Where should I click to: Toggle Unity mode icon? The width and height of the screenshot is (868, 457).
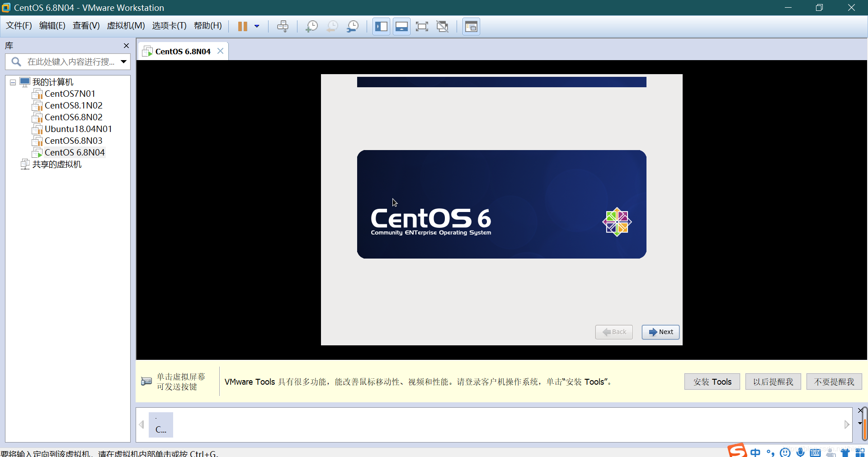(443, 26)
